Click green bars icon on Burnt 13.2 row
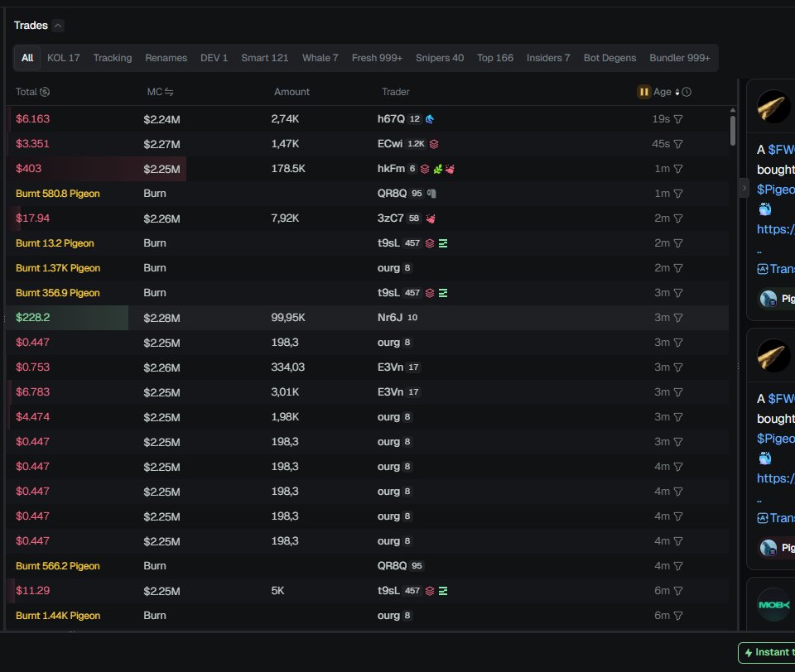 tap(442, 243)
